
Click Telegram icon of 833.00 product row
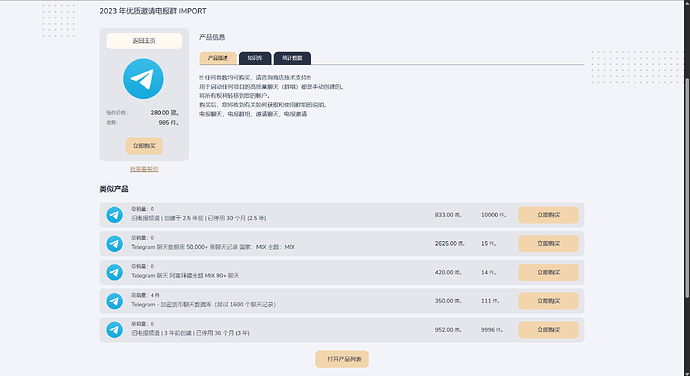[x=114, y=215]
